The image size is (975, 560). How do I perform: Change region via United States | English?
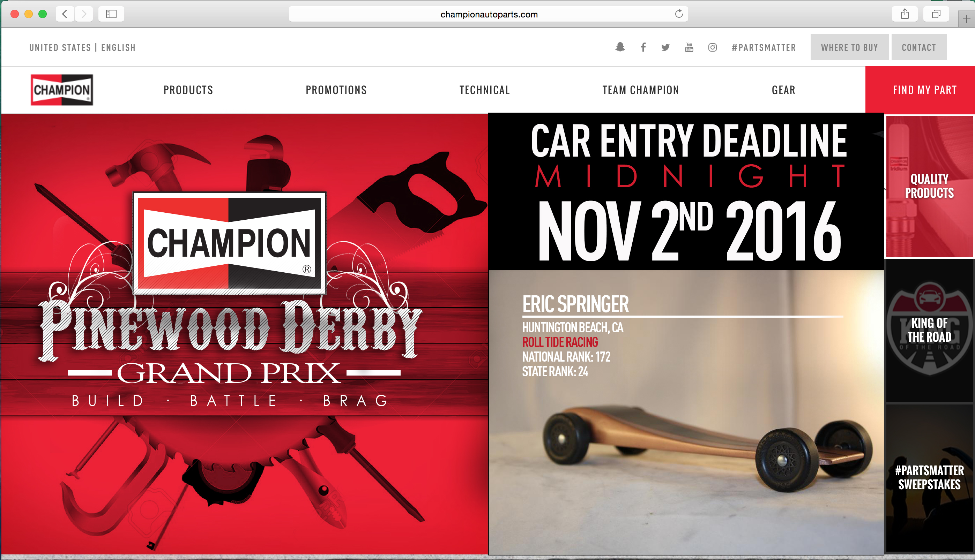tap(82, 48)
